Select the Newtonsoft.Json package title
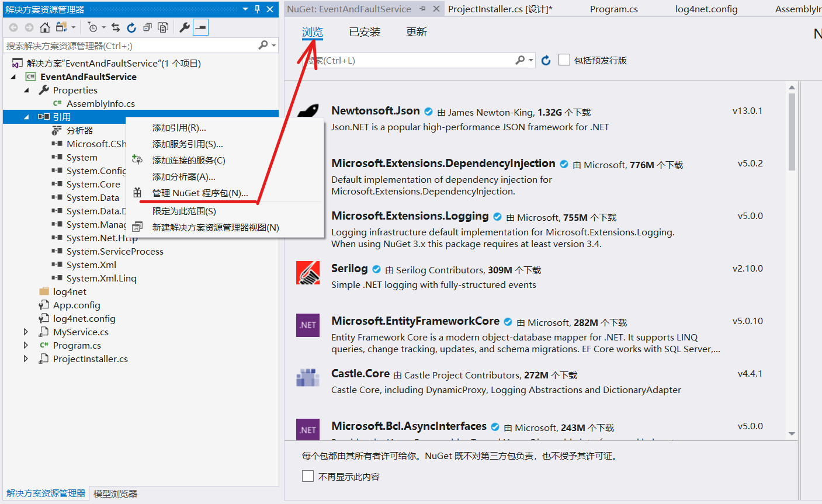The image size is (822, 504). click(x=376, y=111)
